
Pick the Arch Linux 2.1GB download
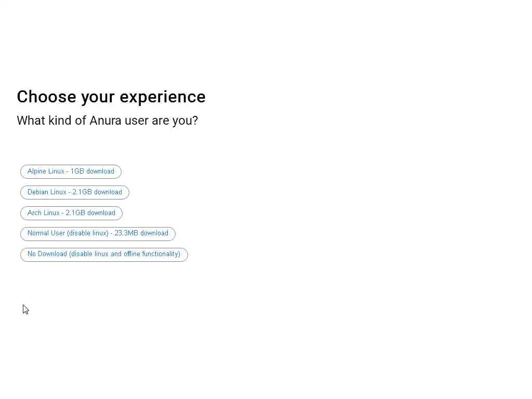coord(71,213)
